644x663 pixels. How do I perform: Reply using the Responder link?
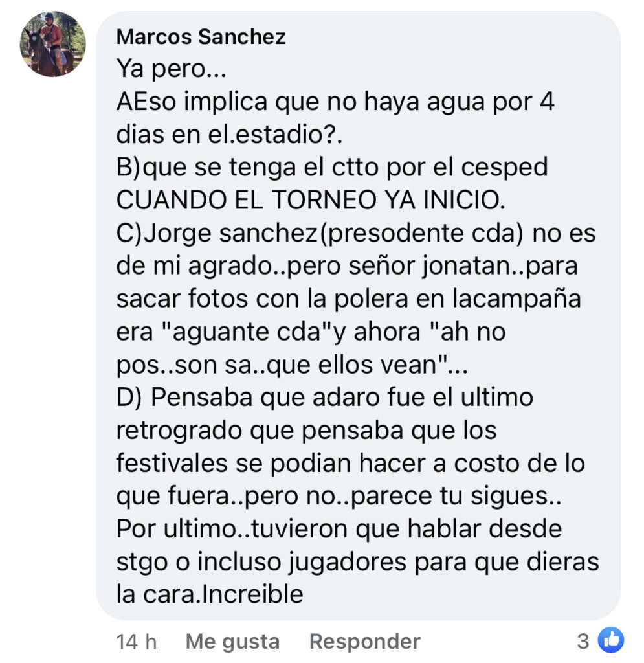click(x=364, y=642)
